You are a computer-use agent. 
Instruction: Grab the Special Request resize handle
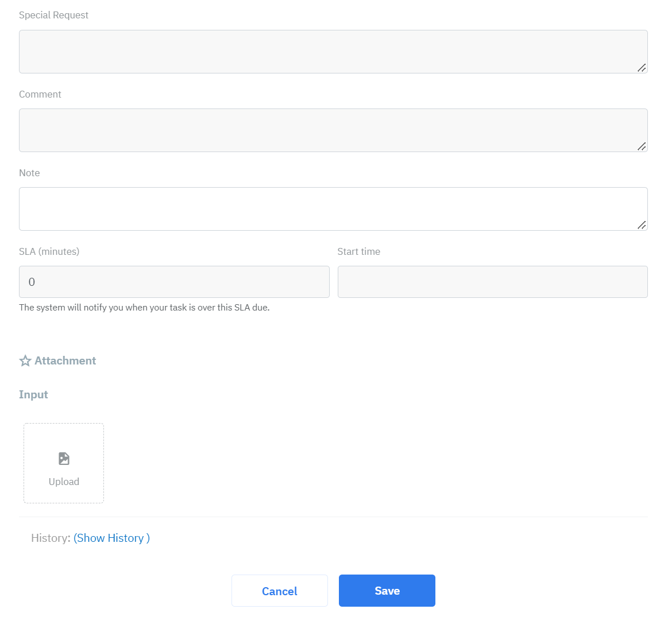coord(642,68)
